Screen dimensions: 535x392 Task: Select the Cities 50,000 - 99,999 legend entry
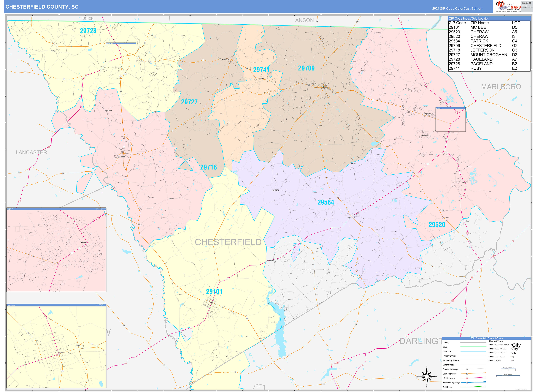pyautogui.click(x=503, y=349)
